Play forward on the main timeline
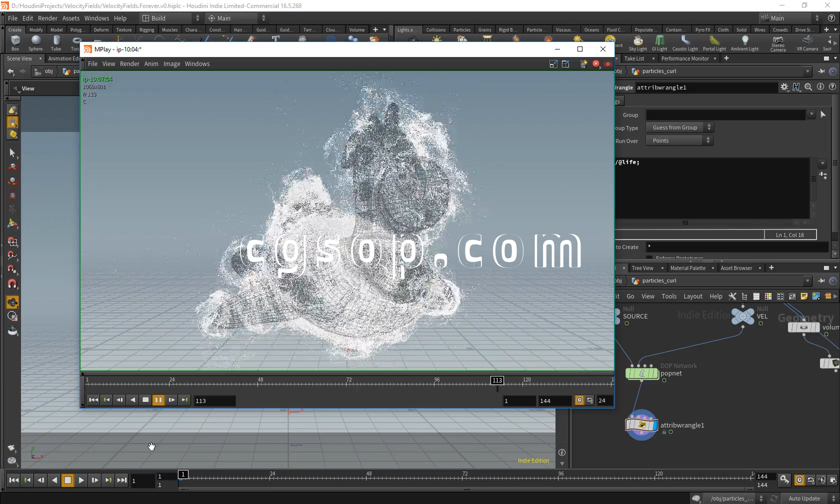Screen dimensions: 840x504 coord(81,480)
